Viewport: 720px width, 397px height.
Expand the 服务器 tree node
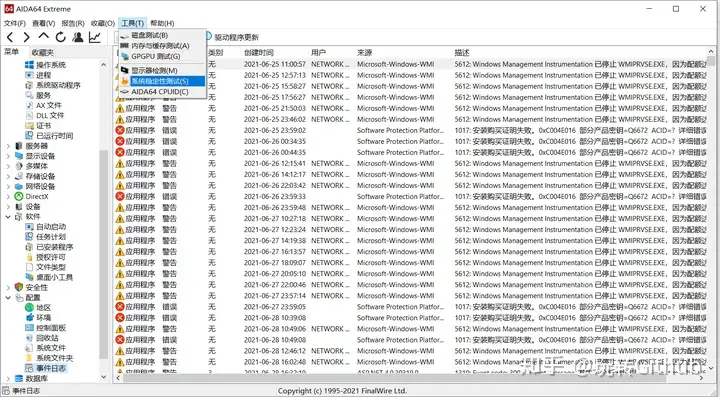pos(8,146)
